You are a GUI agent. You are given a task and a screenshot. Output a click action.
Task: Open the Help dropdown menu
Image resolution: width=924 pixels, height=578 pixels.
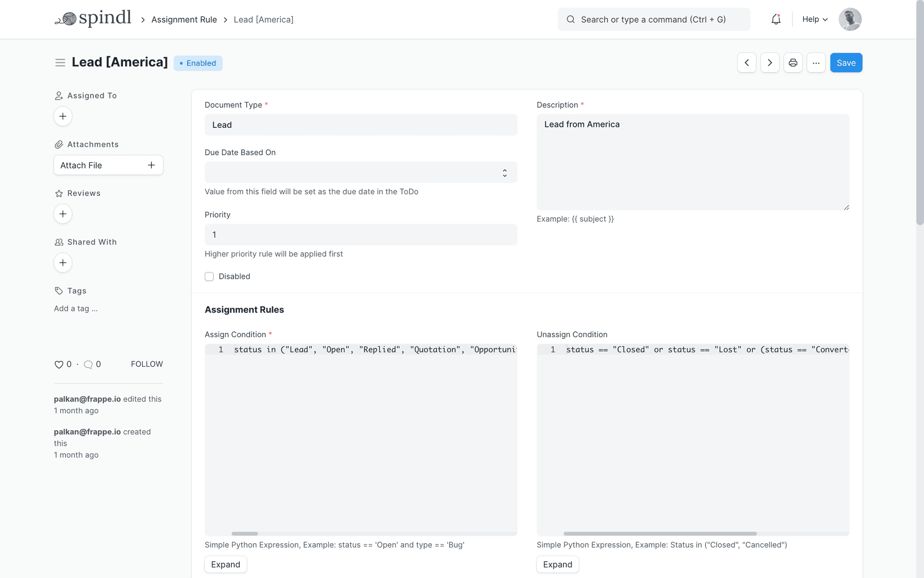pos(814,19)
